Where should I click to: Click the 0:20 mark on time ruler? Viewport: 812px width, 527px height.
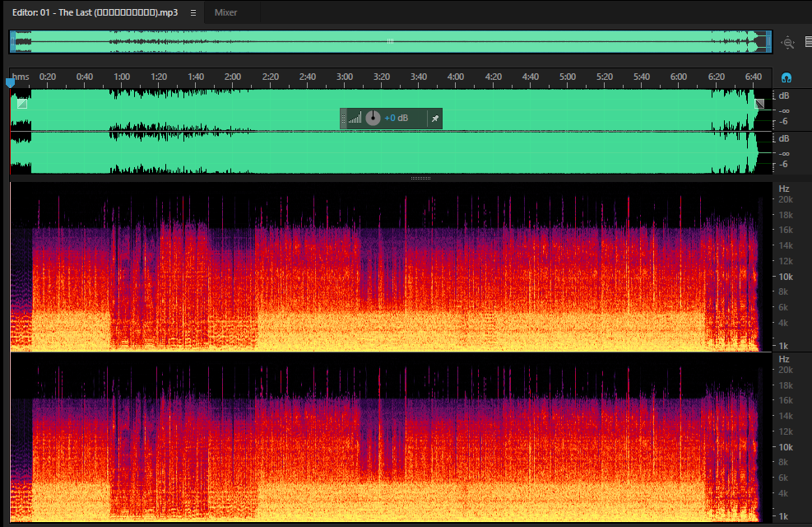47,77
